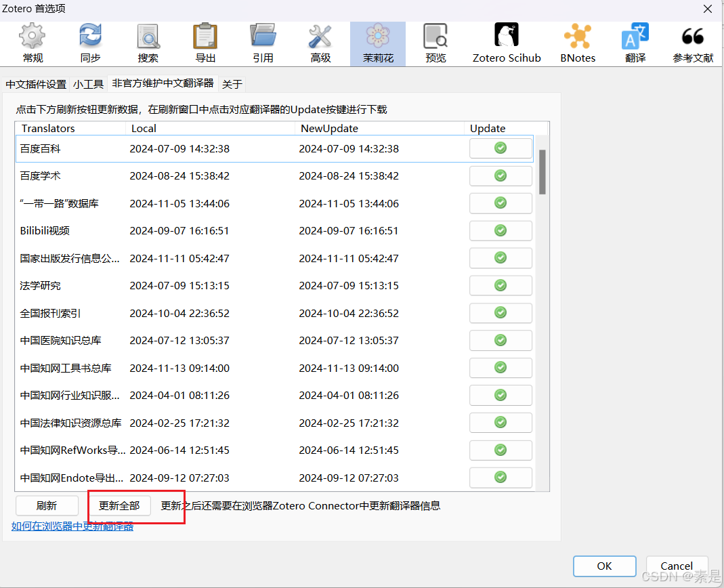724x588 pixels.
Task: Open the BNotes preferences pane
Action: (578, 44)
